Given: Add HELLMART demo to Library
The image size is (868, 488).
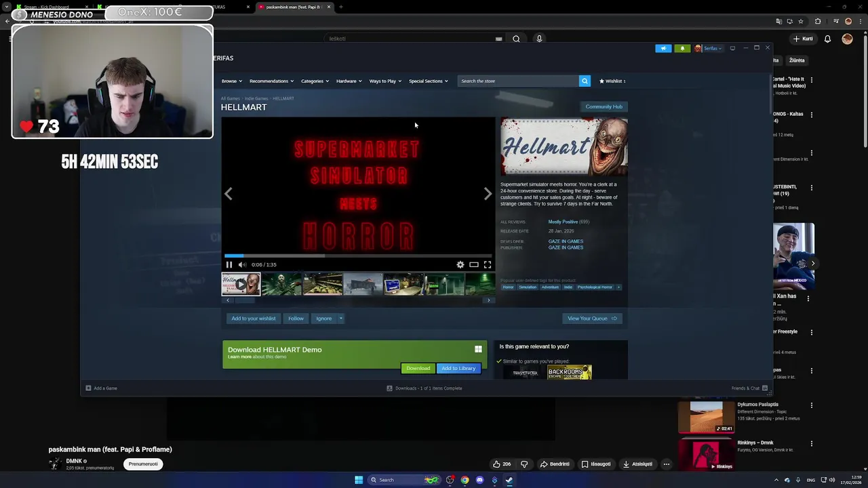Looking at the screenshot, I should pos(458,368).
